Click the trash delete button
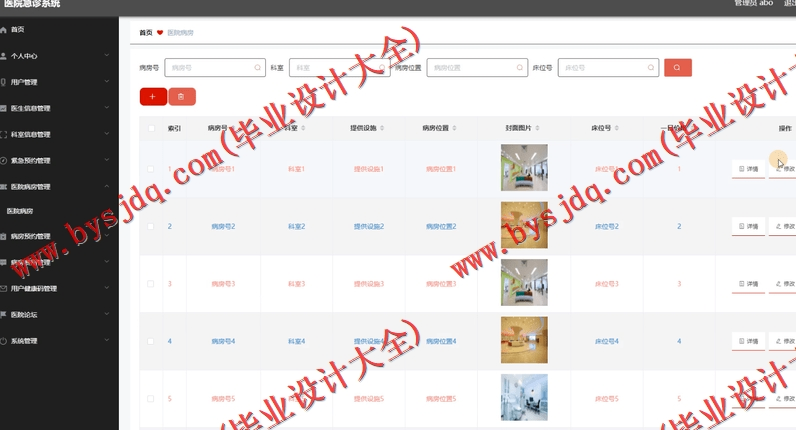 [182, 96]
